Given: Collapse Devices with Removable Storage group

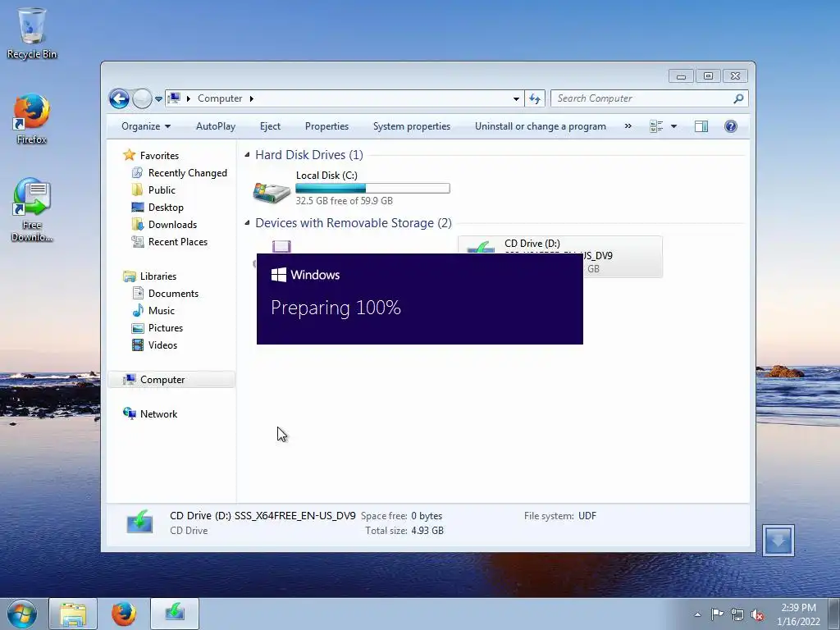Looking at the screenshot, I should tap(247, 223).
